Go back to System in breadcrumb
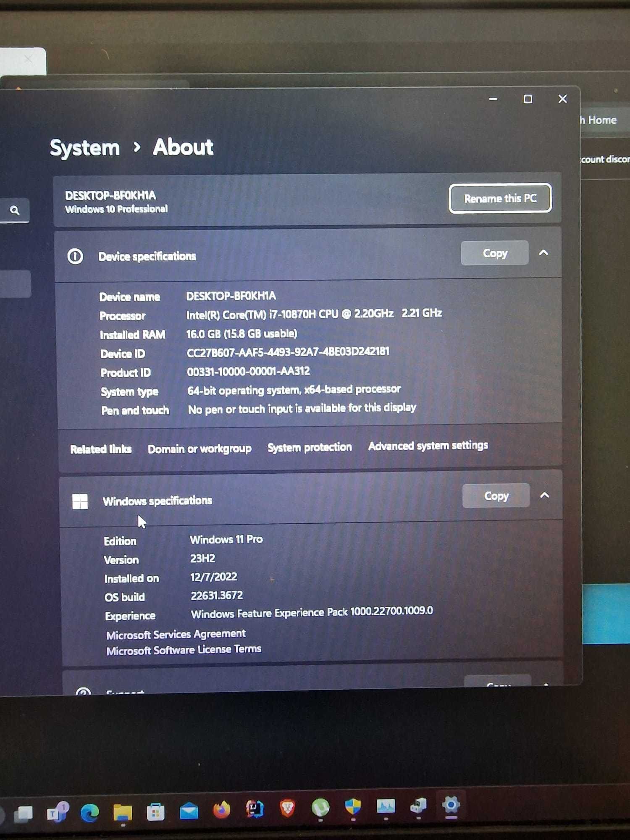The height and width of the screenshot is (840, 630). (x=85, y=148)
